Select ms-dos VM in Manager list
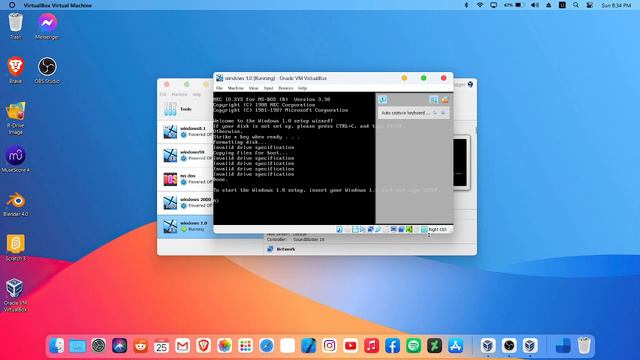Image resolution: width=640 pixels, height=360 pixels. coord(185,179)
